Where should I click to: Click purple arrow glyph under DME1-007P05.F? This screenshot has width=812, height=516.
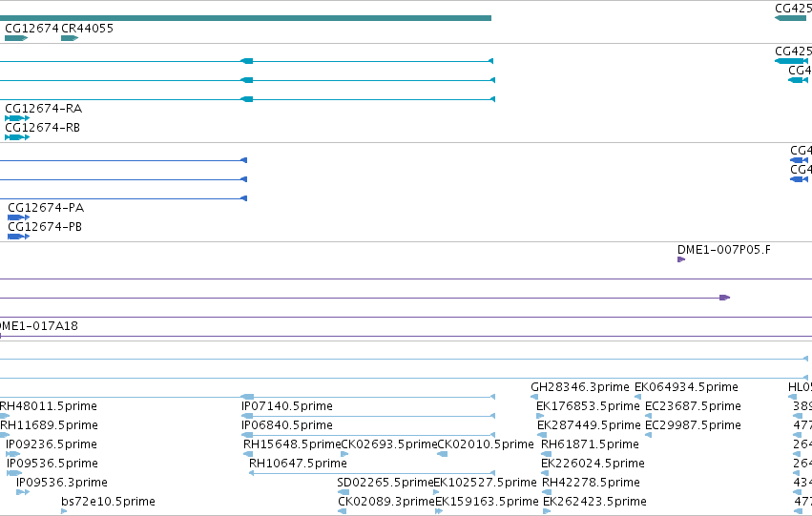point(681,259)
